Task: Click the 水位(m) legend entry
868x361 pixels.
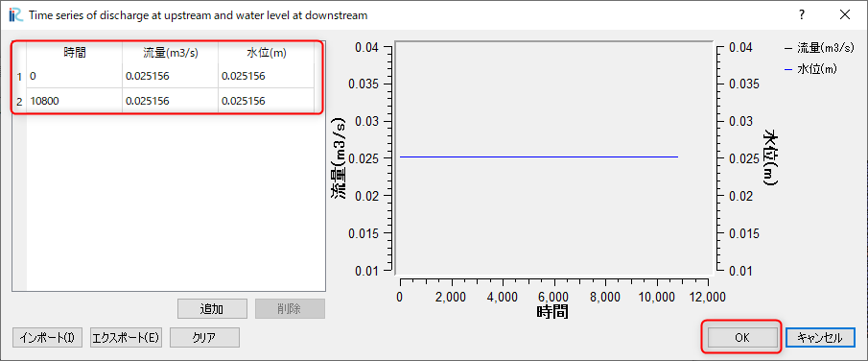Action: [810, 69]
